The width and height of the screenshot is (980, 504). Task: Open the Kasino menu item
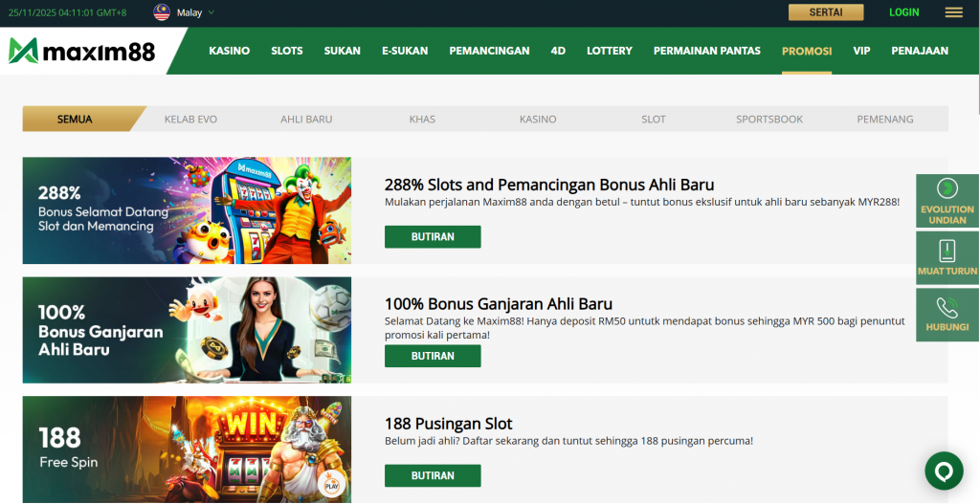pos(229,51)
